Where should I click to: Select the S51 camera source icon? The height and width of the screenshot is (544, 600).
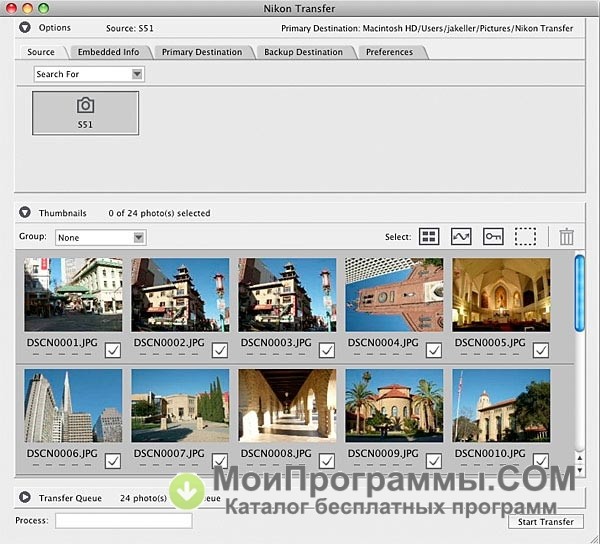(85, 113)
